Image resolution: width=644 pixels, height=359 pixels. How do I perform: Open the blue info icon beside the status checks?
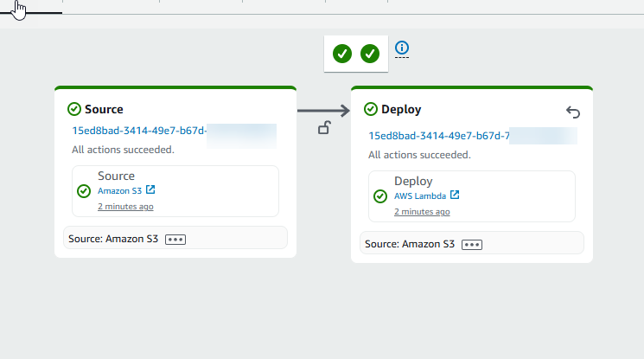401,48
